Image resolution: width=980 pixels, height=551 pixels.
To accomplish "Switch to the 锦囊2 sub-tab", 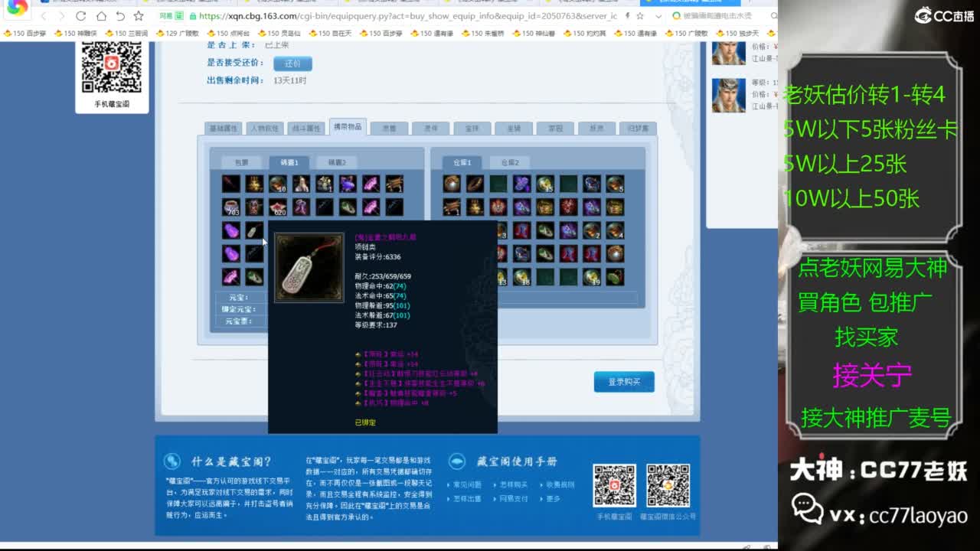I will 337,162.
